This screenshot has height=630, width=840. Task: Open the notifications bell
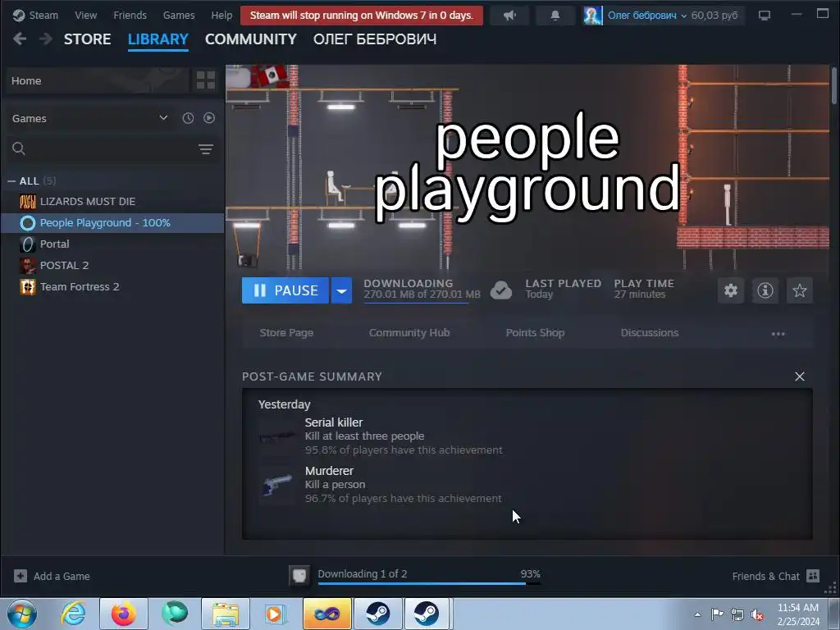pyautogui.click(x=555, y=16)
